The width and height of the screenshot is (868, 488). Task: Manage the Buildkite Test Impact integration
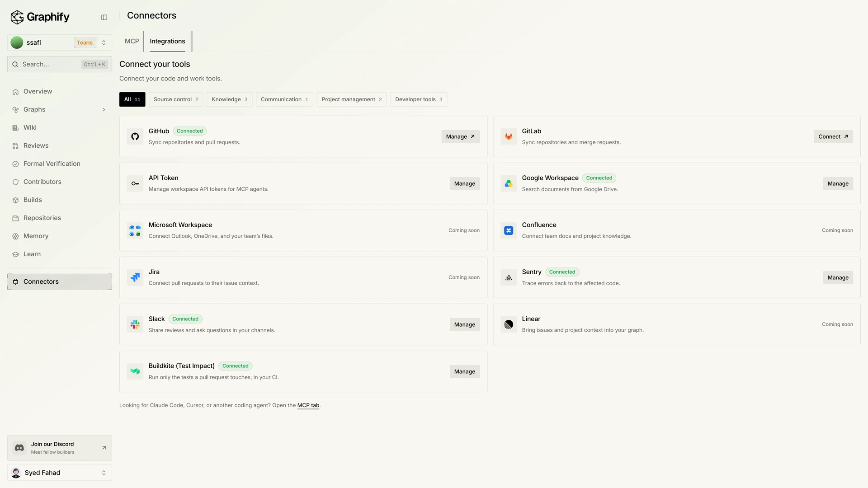(x=465, y=371)
